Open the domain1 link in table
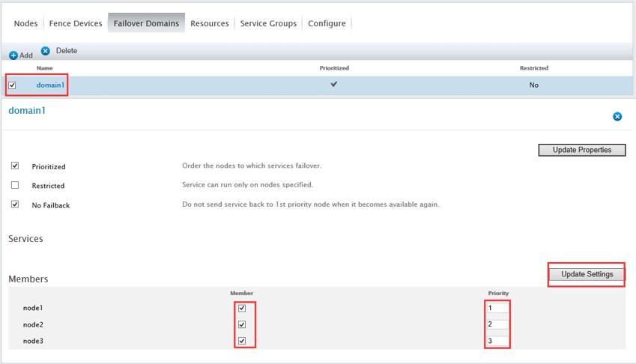This screenshot has height=364, width=636. 51,85
